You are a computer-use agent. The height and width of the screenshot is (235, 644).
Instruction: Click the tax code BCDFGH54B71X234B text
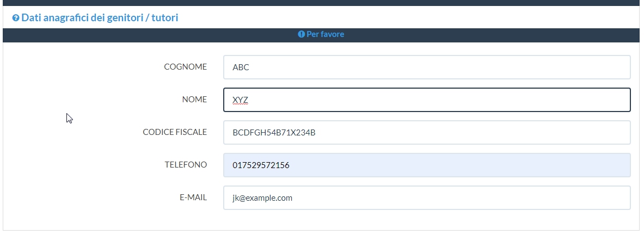(274, 133)
